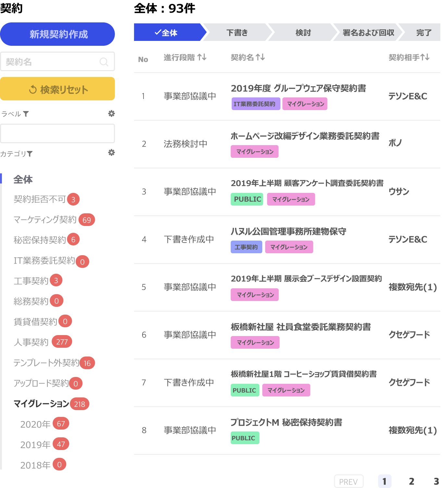Open the gear settings next to ラベル

pos(111,114)
